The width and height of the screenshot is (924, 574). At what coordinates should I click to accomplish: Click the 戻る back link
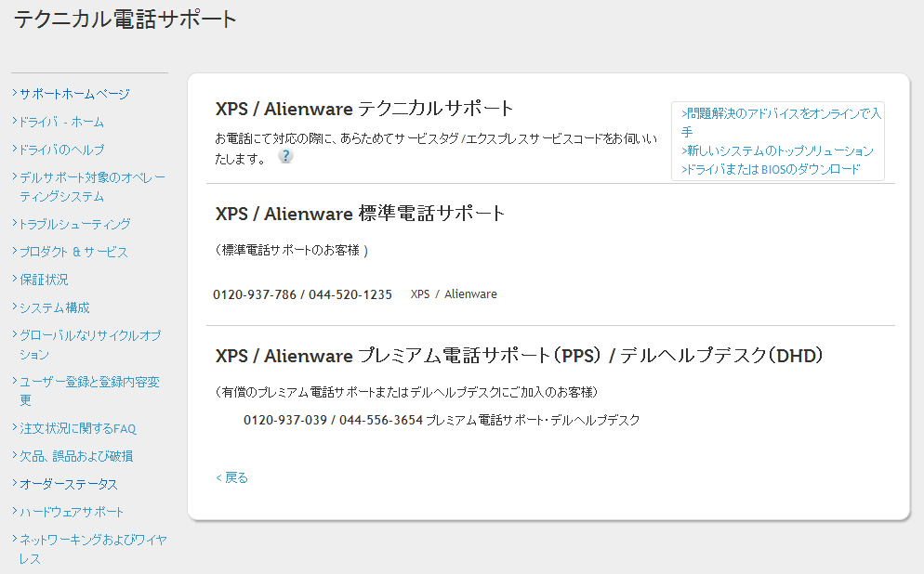(232, 477)
